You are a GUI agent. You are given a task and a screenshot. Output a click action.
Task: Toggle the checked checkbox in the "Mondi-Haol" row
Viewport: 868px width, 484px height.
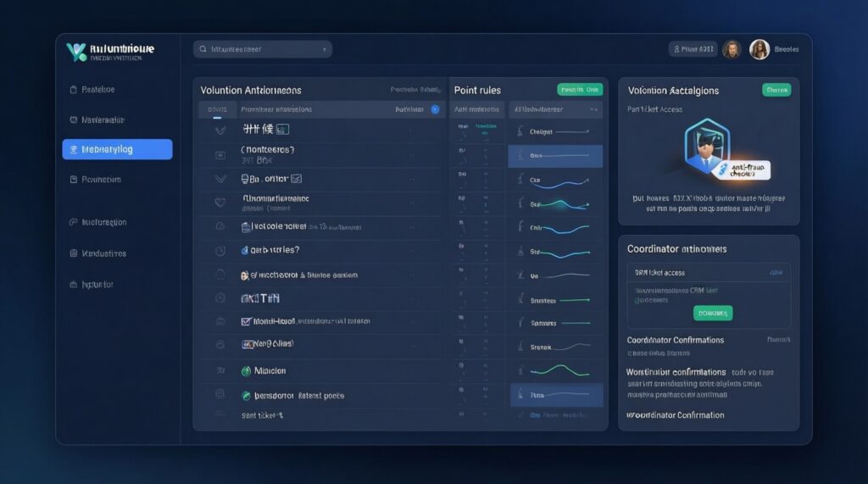(x=247, y=322)
